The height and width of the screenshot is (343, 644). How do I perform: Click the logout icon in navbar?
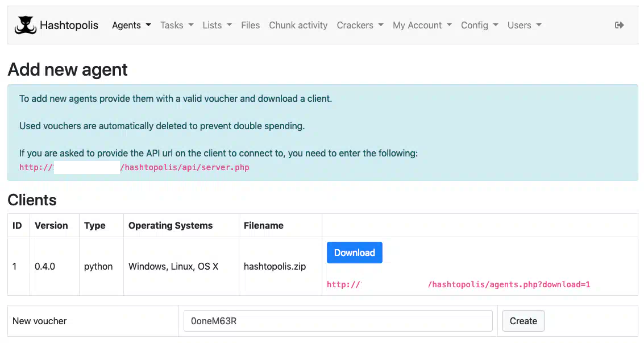[620, 25]
